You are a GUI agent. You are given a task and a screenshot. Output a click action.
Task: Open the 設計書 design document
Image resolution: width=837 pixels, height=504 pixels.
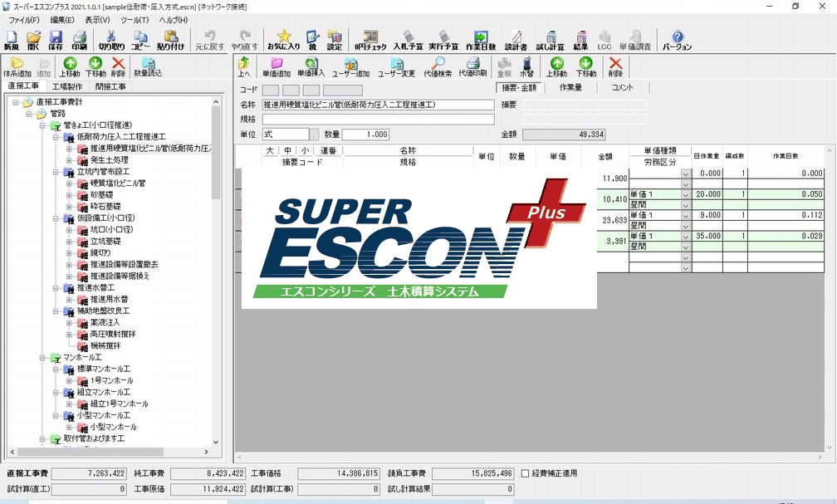coord(516,41)
